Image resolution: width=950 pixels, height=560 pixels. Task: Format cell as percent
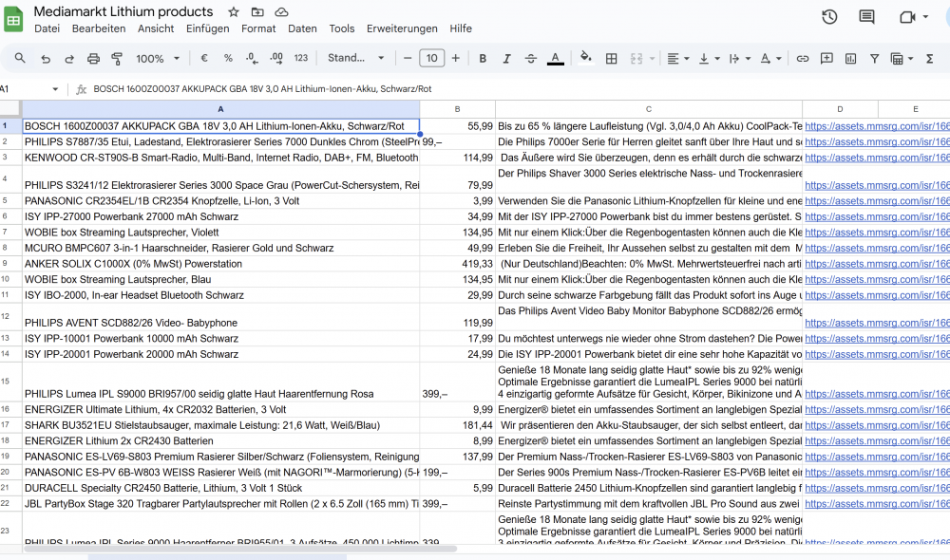[x=228, y=58]
